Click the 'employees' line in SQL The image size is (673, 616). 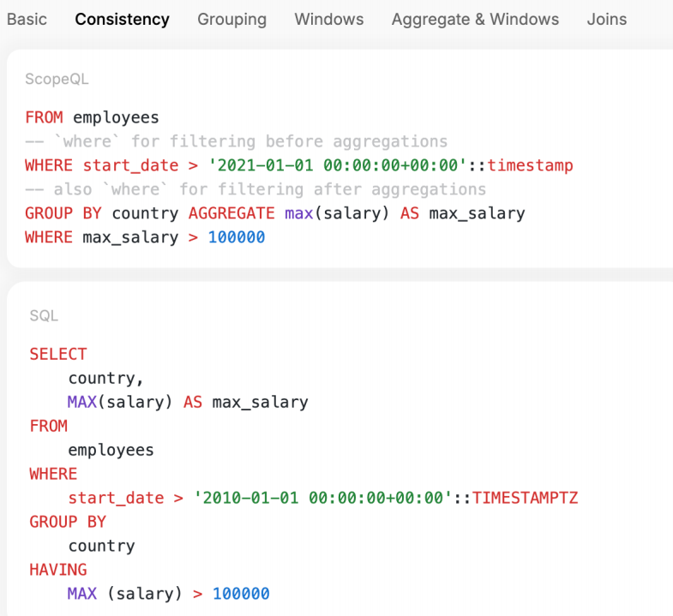pyautogui.click(x=111, y=450)
